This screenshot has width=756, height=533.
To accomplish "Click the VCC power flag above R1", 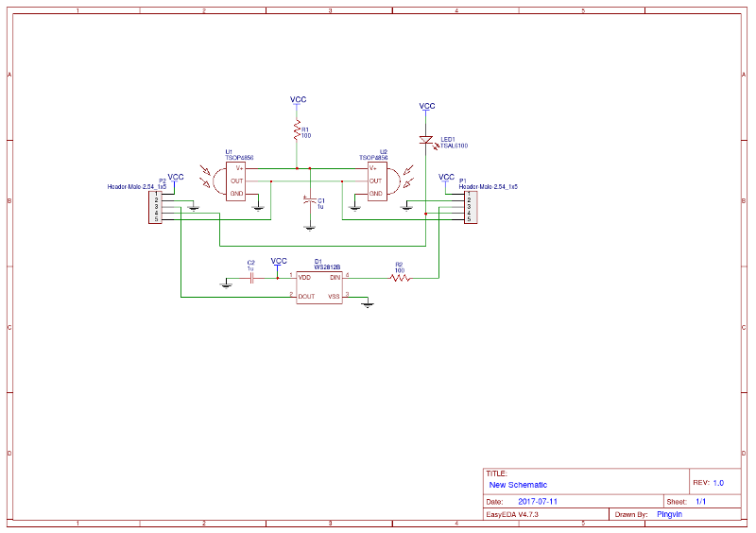I will click(x=298, y=100).
